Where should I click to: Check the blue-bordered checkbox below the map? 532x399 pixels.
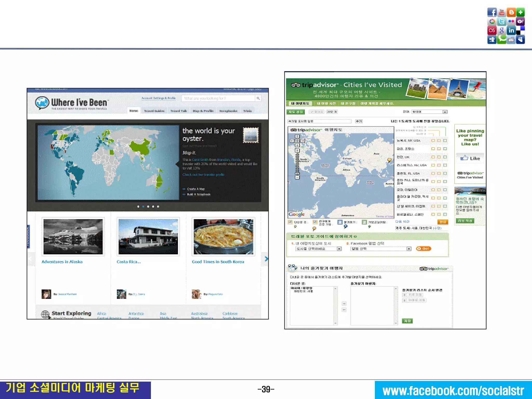click(340, 222)
